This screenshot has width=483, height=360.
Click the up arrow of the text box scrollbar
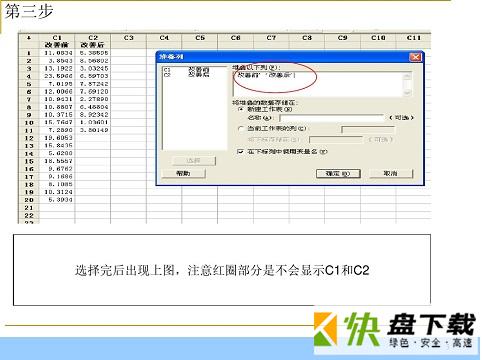click(407, 76)
